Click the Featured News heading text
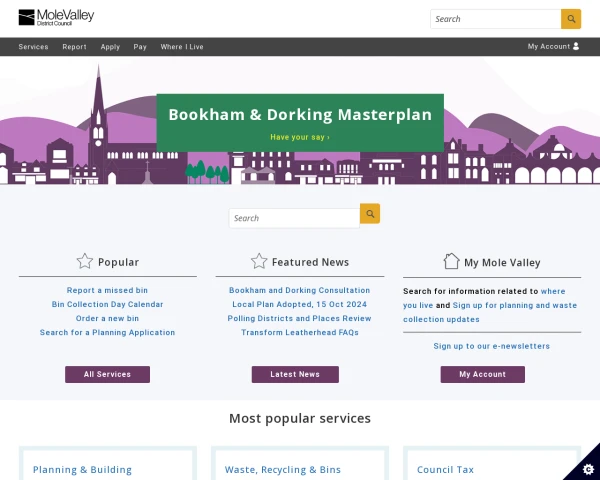The width and height of the screenshot is (600, 480). tap(310, 262)
